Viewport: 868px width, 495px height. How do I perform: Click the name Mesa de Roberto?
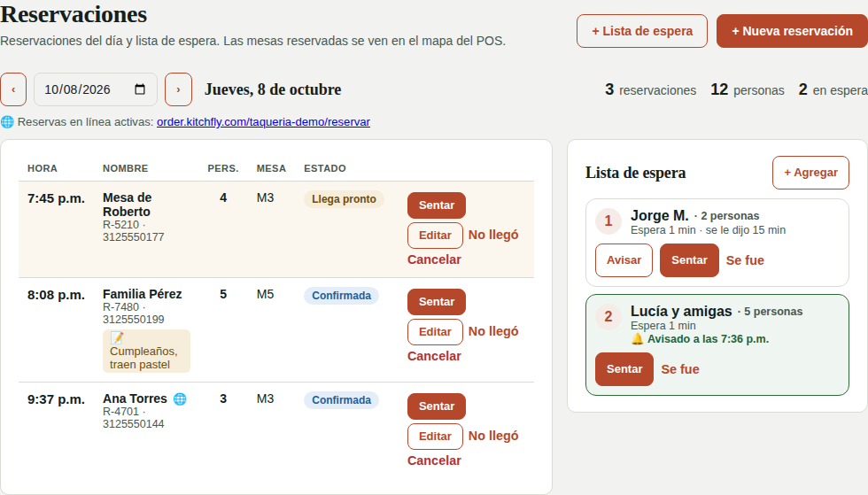[128, 205]
